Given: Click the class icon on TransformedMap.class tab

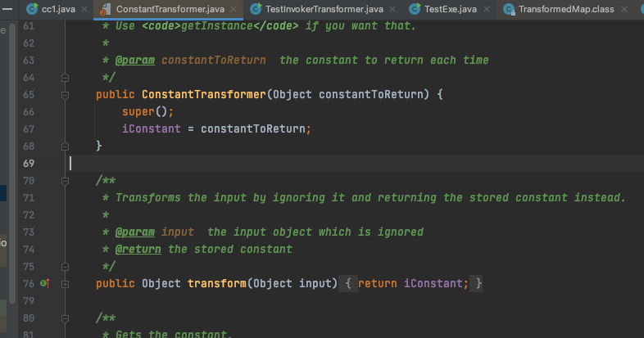Looking at the screenshot, I should pyautogui.click(x=510, y=9).
